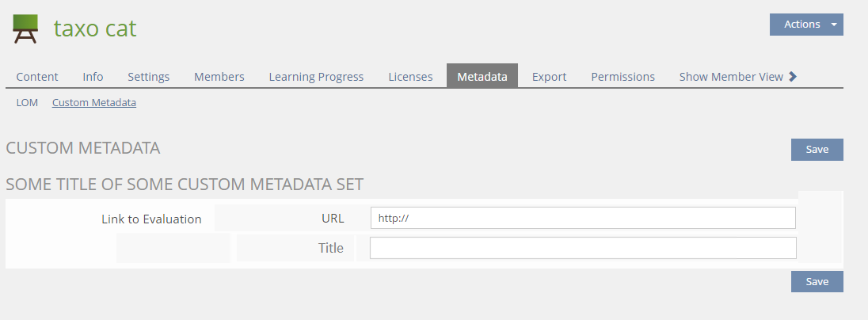Go to the Settings tab
This screenshot has height=320, width=868.
149,77
